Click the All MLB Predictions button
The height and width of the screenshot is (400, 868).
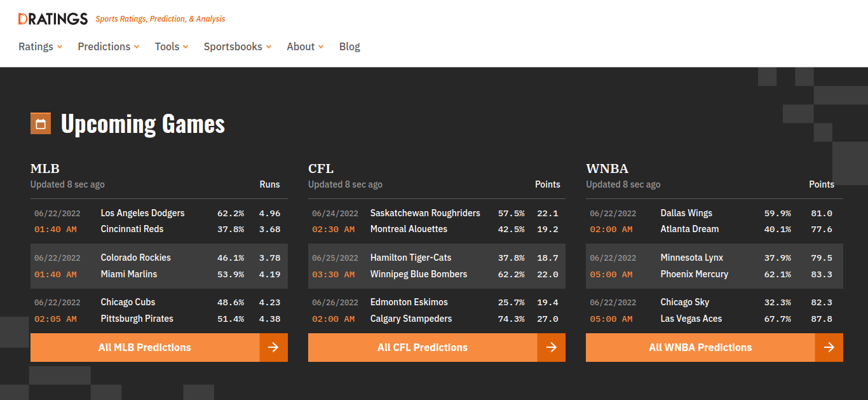coord(159,347)
